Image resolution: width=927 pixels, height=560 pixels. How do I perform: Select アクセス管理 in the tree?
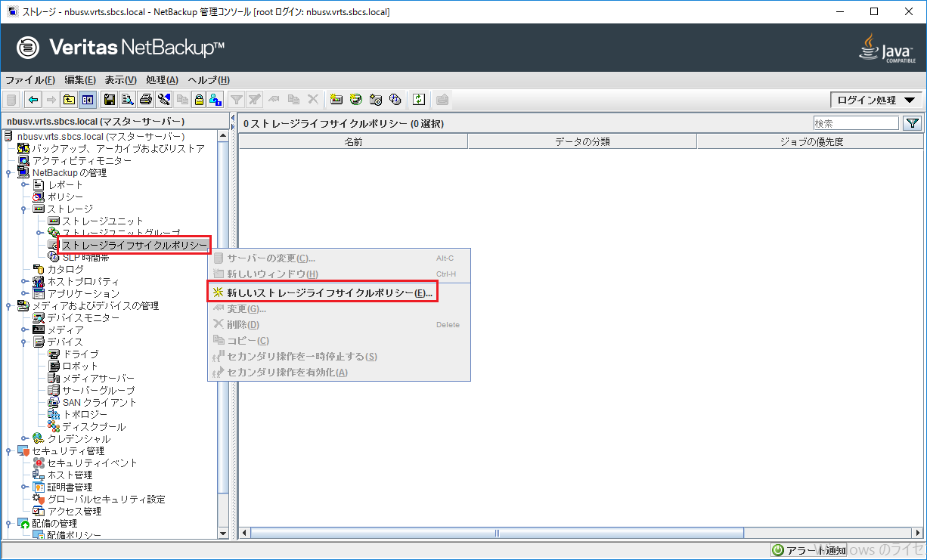(x=74, y=512)
